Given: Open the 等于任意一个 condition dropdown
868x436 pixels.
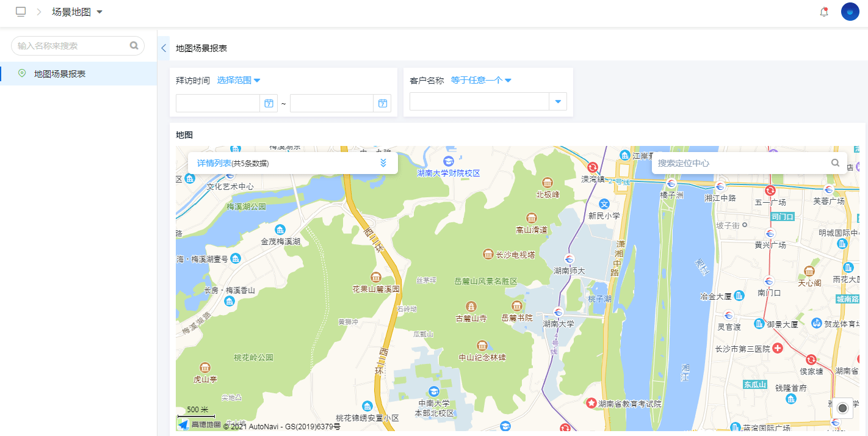Looking at the screenshot, I should pyautogui.click(x=481, y=80).
